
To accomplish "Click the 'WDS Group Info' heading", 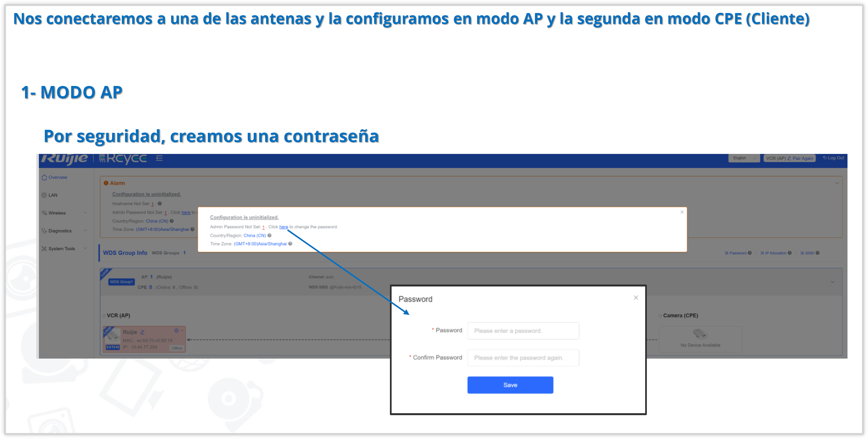I will [125, 253].
